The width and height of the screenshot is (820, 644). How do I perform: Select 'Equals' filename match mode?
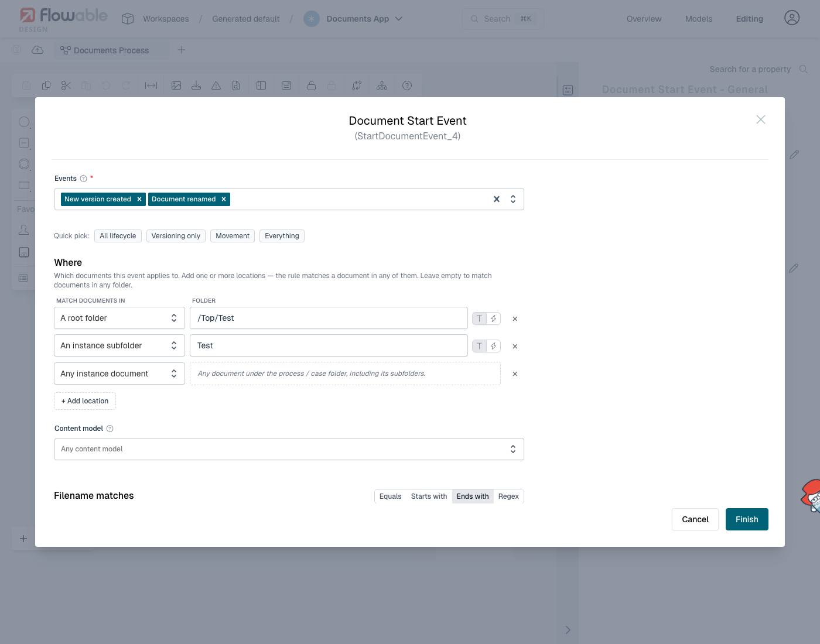[390, 496]
